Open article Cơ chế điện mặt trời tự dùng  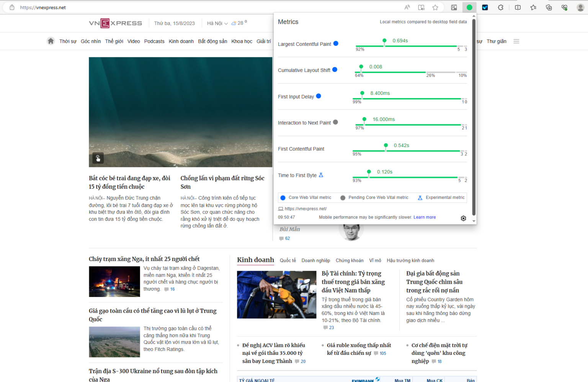(x=439, y=353)
